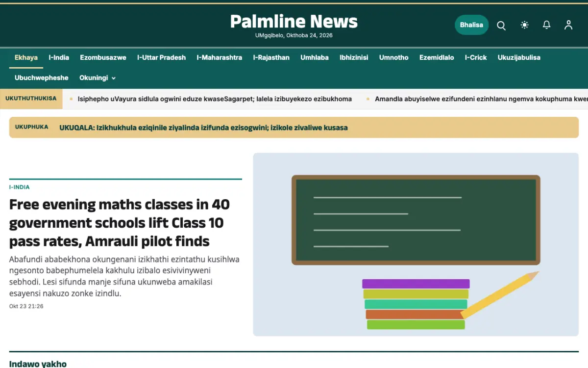
Task: Open the chalkboard article thumbnail image
Action: point(416,244)
